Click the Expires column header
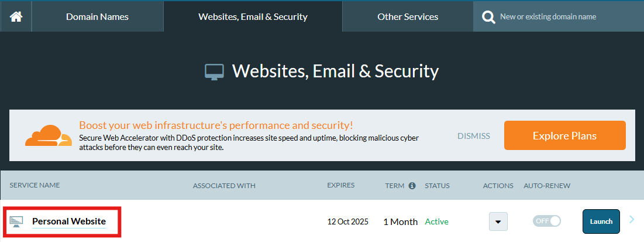644x242 pixels. click(x=340, y=185)
